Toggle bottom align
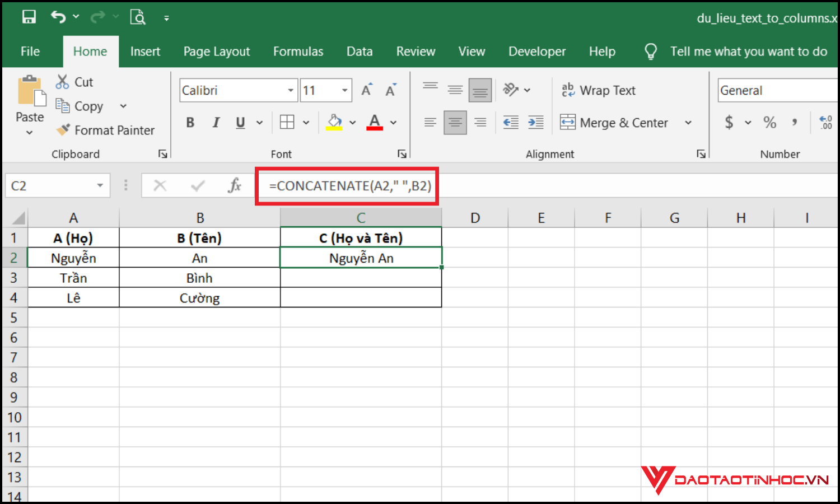840x504 pixels. (x=480, y=90)
